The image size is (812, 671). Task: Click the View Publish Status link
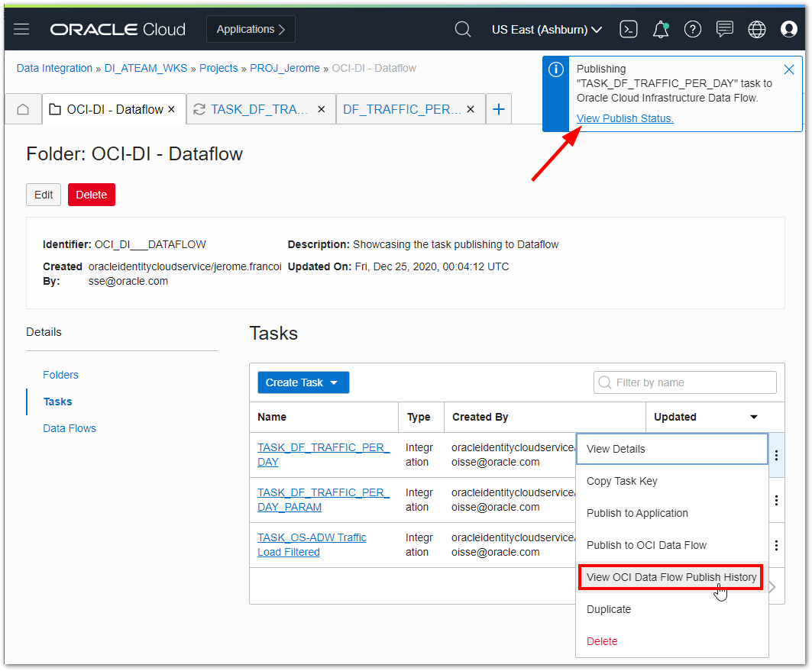click(625, 118)
